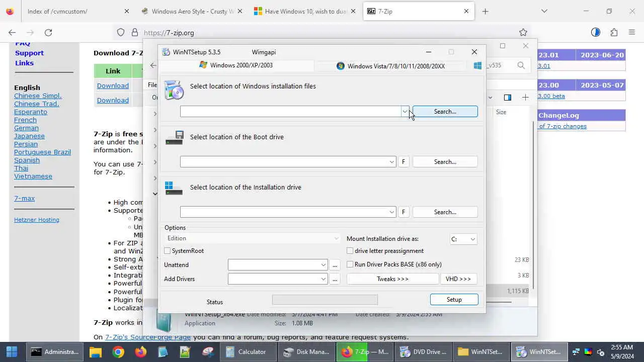Viewport: 644px width, 362px height.
Task: Open the Edition dropdown
Action: (x=253, y=238)
